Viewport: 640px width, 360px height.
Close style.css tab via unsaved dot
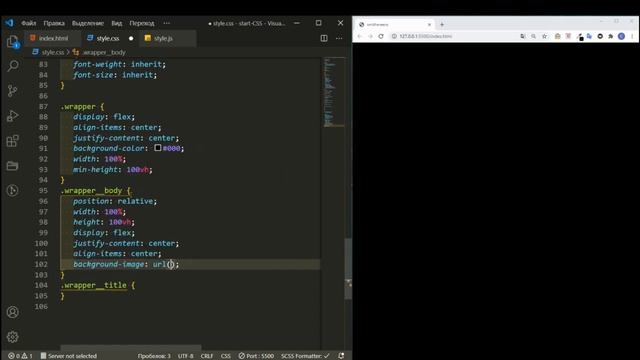click(x=131, y=38)
